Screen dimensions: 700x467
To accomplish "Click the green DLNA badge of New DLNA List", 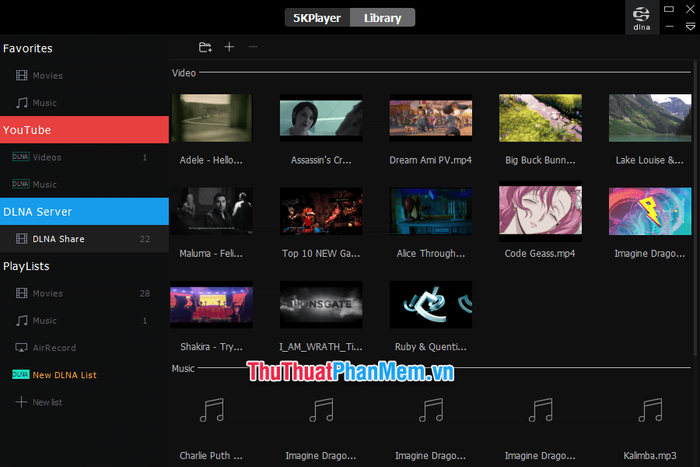I will click(x=21, y=375).
